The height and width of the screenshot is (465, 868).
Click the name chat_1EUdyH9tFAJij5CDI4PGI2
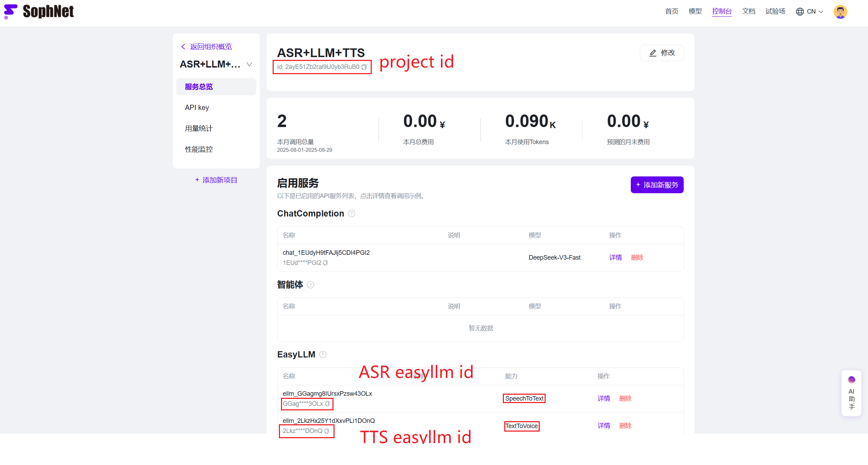click(x=326, y=253)
